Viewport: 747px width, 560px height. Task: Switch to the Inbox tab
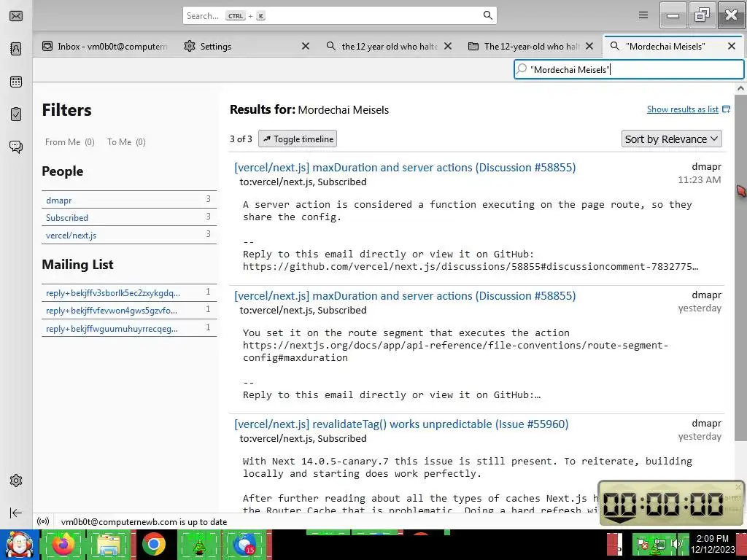click(x=104, y=46)
